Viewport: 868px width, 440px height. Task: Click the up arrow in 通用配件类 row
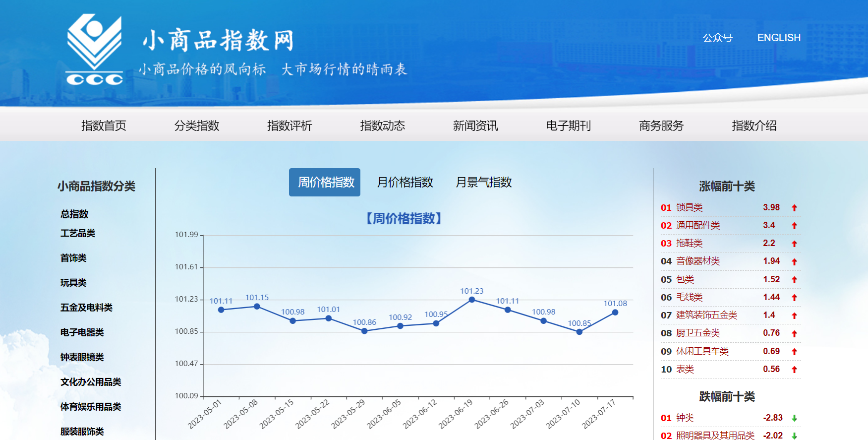[794, 226]
